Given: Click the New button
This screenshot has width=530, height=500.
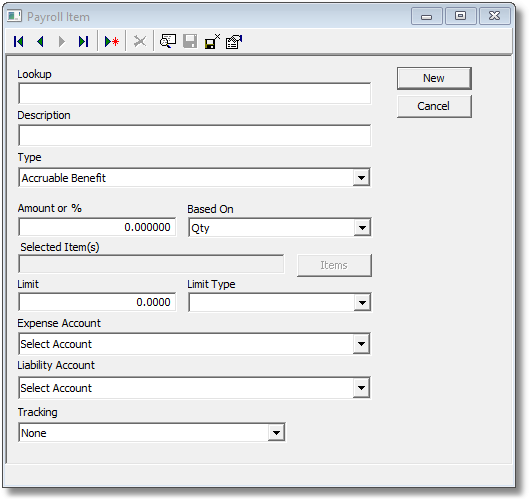Looking at the screenshot, I should tap(434, 78).
